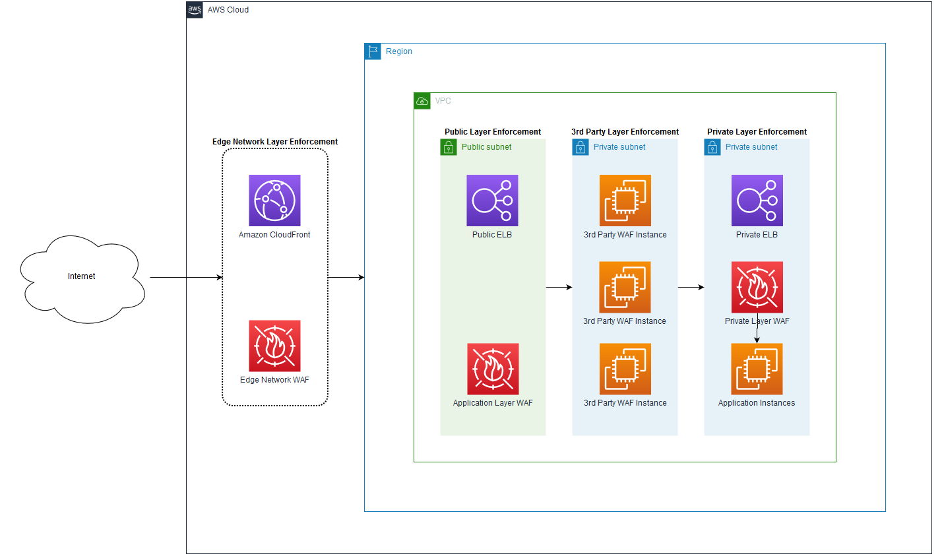Select the Internet cloud shape
Viewport: 942px width, 560px height.
pyautogui.click(x=81, y=276)
